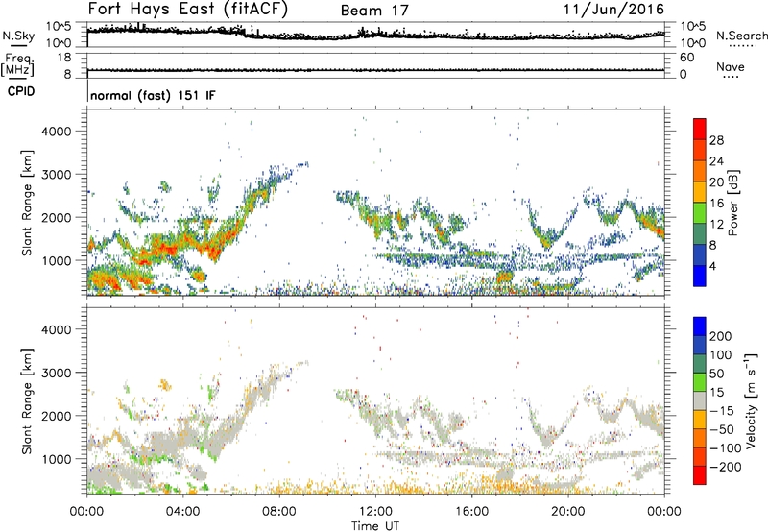Click the 'Power [dB]' colorbar label
Screen dimensions: 768x532
(733, 203)
